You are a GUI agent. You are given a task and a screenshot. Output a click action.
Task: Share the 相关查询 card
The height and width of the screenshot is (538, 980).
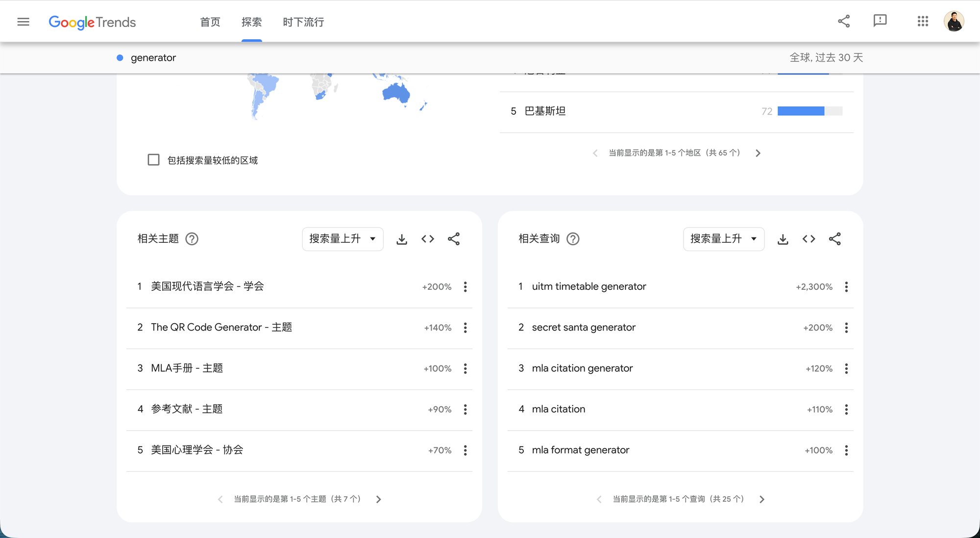point(835,239)
